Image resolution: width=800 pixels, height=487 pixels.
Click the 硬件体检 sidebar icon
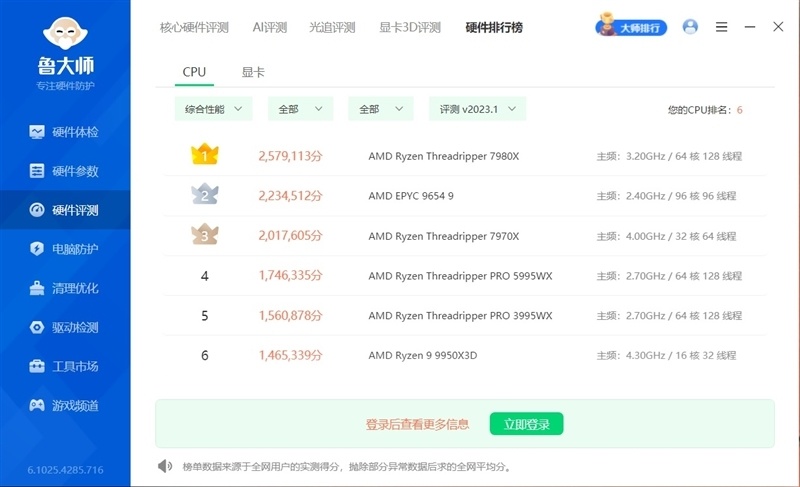click(x=37, y=132)
